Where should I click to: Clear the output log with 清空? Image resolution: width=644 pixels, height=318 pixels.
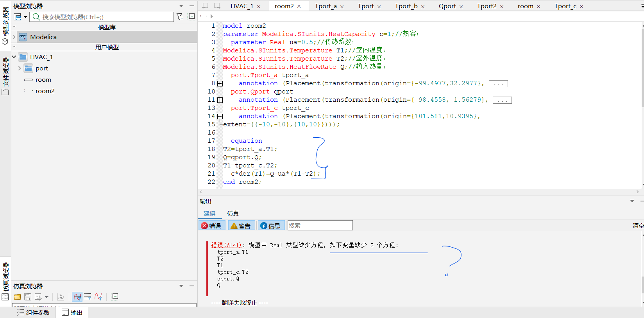click(x=638, y=226)
